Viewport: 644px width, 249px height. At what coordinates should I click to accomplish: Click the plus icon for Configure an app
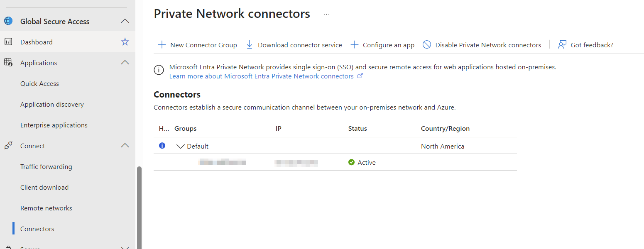pyautogui.click(x=354, y=45)
